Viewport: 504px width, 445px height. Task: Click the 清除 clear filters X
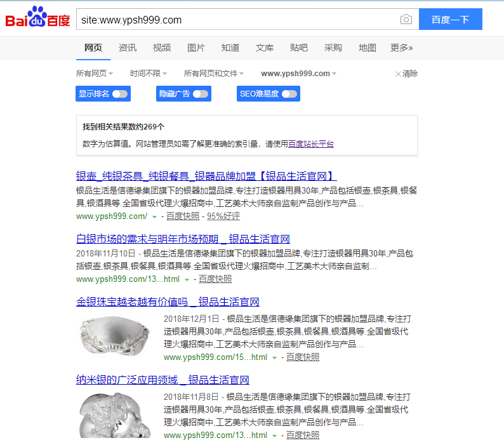pyautogui.click(x=406, y=74)
